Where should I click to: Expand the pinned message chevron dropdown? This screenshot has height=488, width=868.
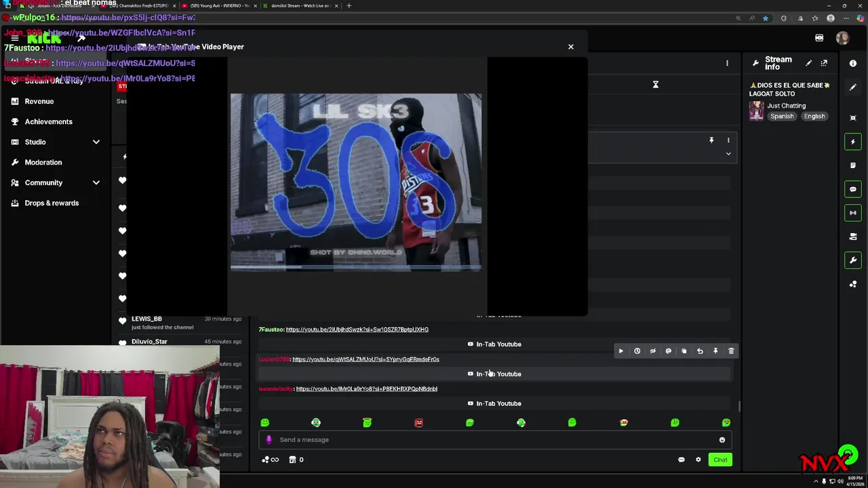[x=728, y=154]
